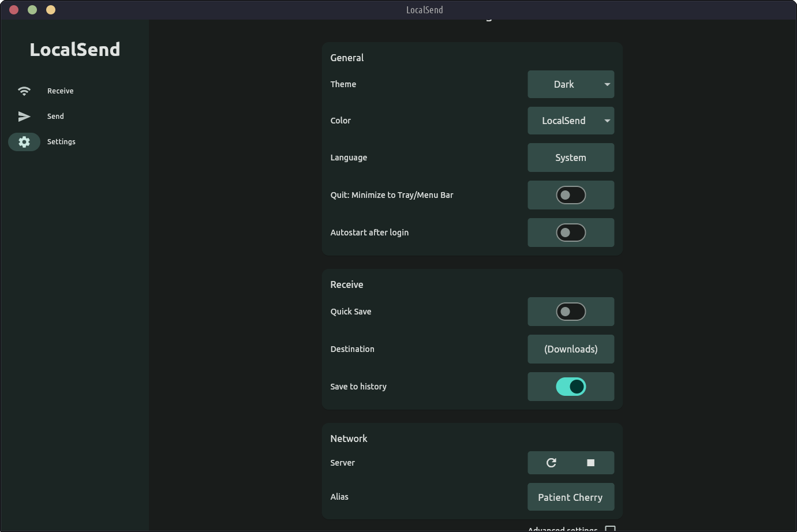Open the Theme dropdown showing Dark
797x532 pixels.
coord(571,84)
